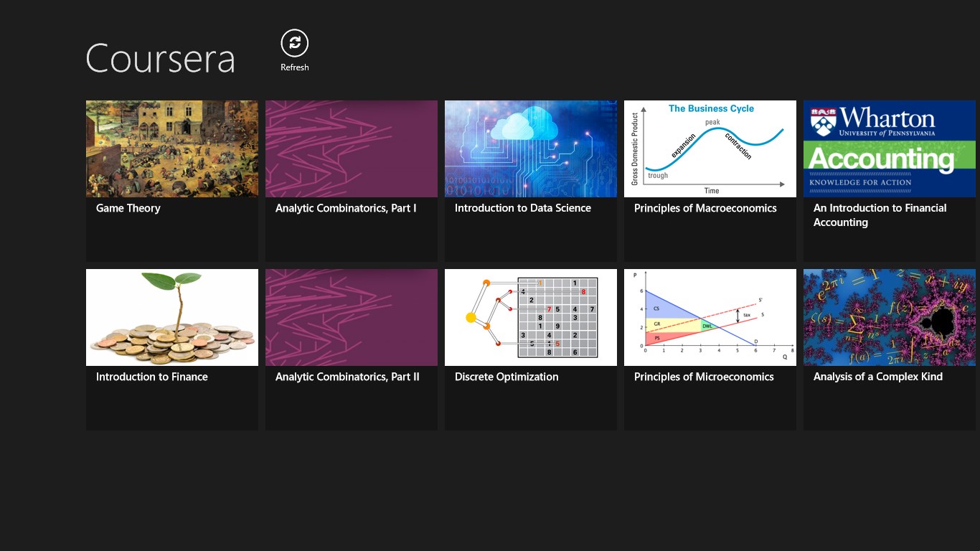Open the supply-demand graph Microeconomics image
Viewport: 980px width, 551px height.
(710, 317)
